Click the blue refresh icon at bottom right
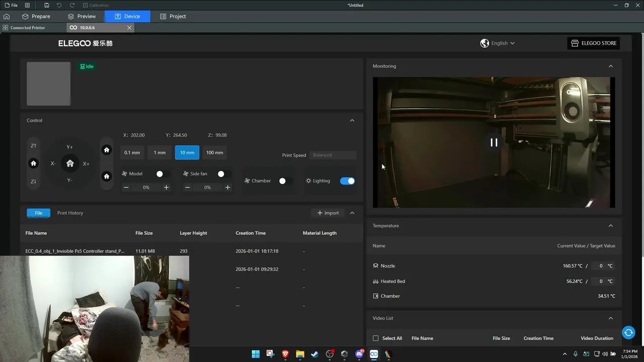Image resolution: width=644 pixels, height=362 pixels. click(628, 332)
